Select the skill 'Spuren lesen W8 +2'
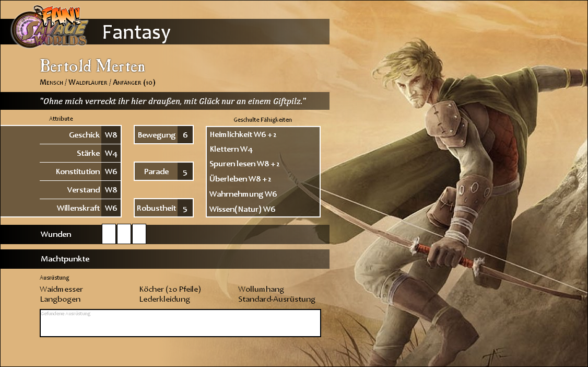 tap(244, 164)
